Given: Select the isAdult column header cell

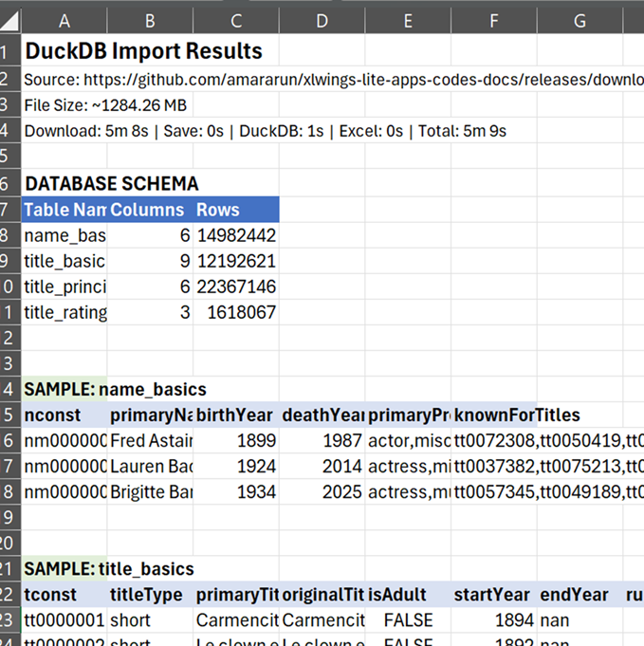Looking at the screenshot, I should (408, 595).
